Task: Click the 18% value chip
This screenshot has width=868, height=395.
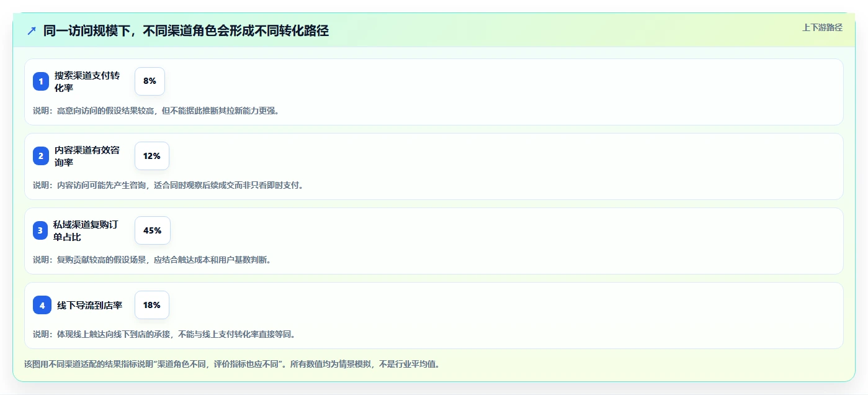Action: click(x=152, y=305)
